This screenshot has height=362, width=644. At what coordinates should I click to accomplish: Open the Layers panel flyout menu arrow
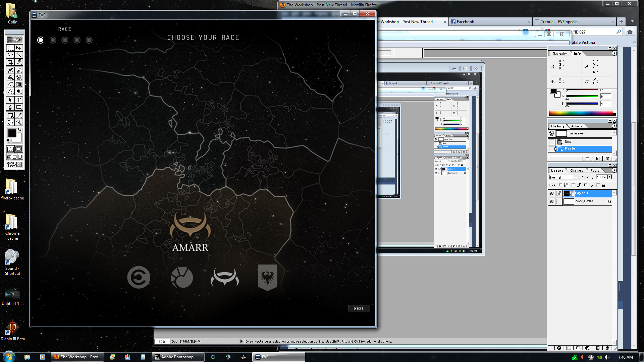point(614,170)
